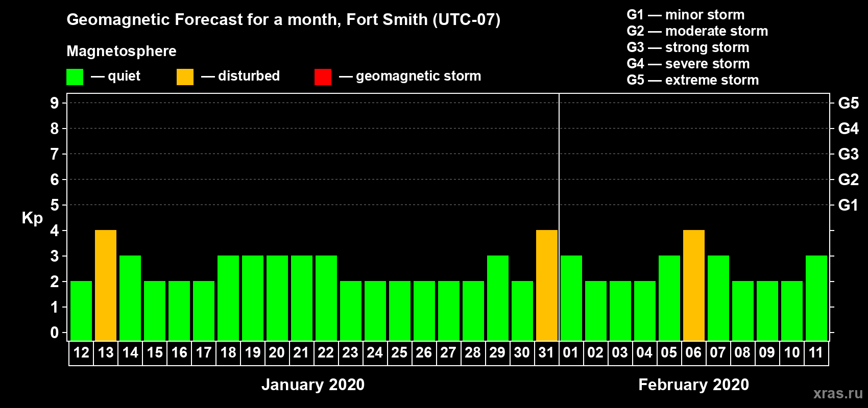
Task: Click the green bar for January 18
Action: pos(228,298)
